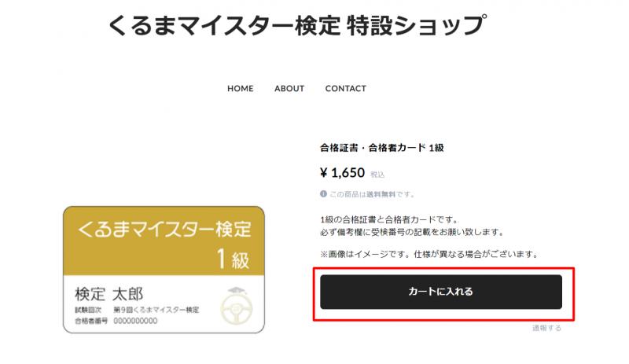Click the 試験回次 line on card

pos(137,310)
